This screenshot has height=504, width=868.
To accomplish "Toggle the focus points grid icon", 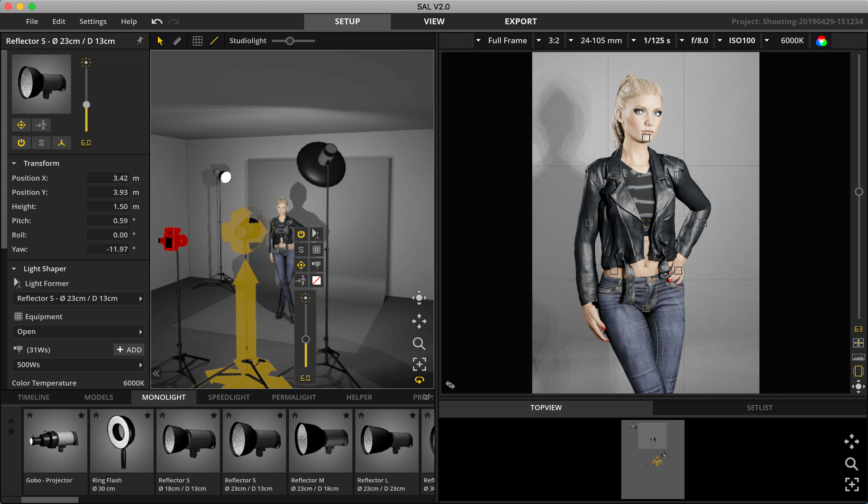I will click(858, 343).
